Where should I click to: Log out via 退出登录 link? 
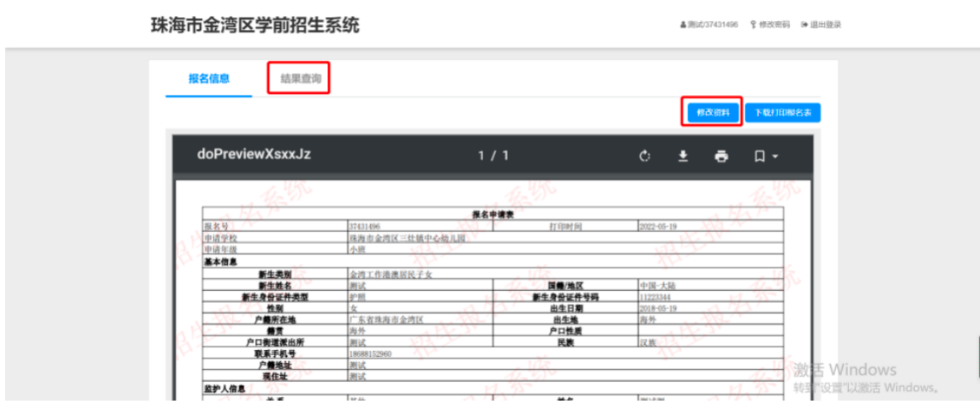(826, 25)
